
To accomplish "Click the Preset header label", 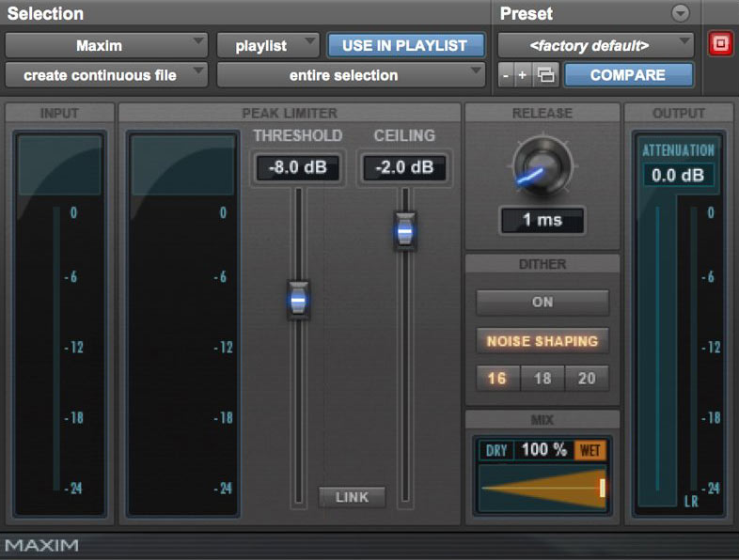I will (x=527, y=14).
